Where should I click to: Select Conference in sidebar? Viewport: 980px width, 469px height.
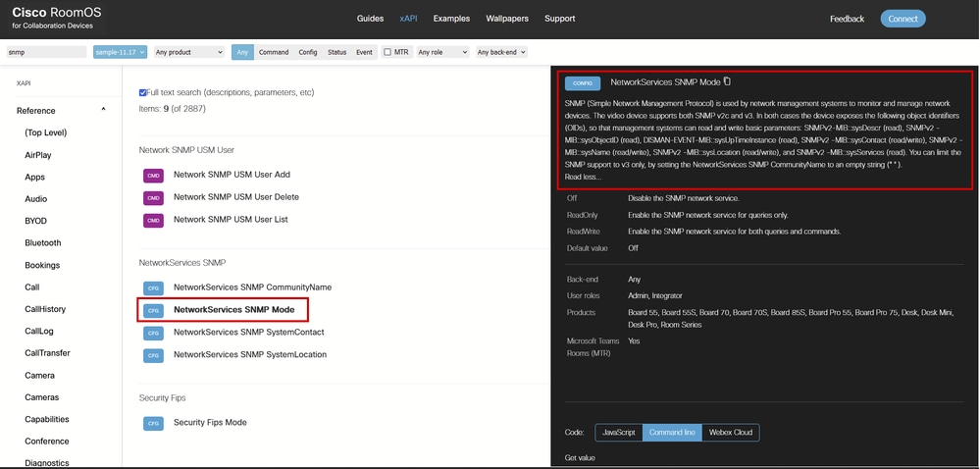coord(47,441)
